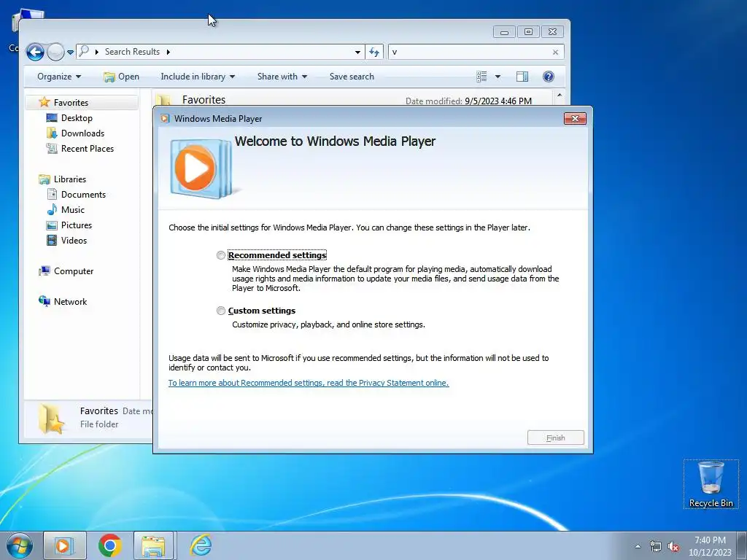Expand the arrow after Search Results
The height and width of the screenshot is (560, 747).
click(x=169, y=52)
